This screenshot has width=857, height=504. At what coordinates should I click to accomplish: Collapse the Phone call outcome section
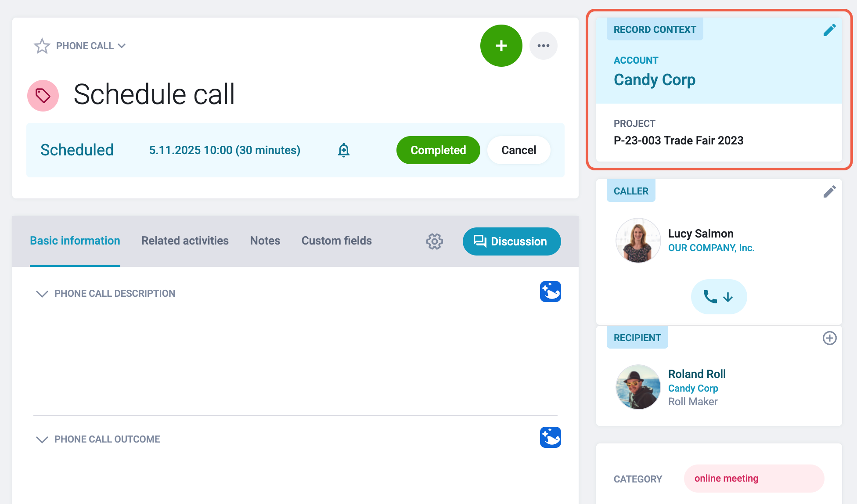click(x=42, y=439)
